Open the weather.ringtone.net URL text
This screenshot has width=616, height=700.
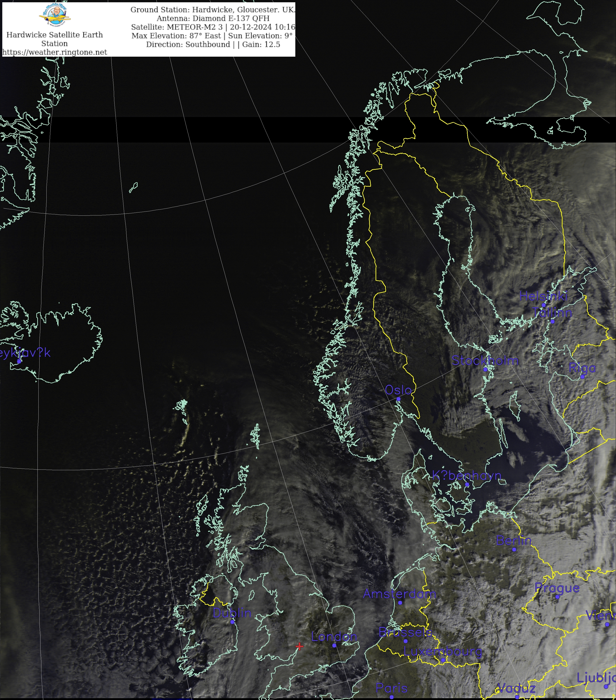(x=54, y=52)
